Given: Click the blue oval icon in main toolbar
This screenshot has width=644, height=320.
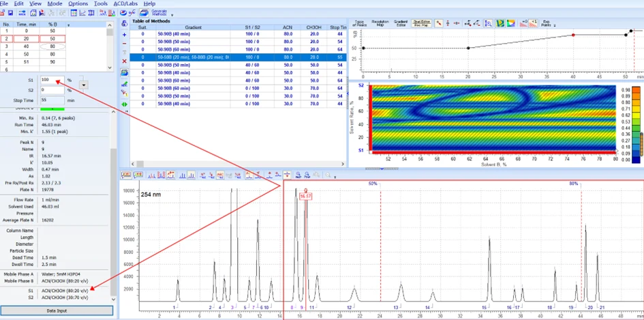Looking at the screenshot, I should [123, 13].
